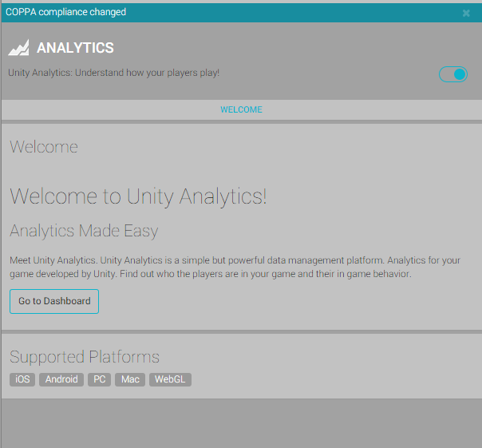Click the Android platform tag

pyautogui.click(x=61, y=379)
